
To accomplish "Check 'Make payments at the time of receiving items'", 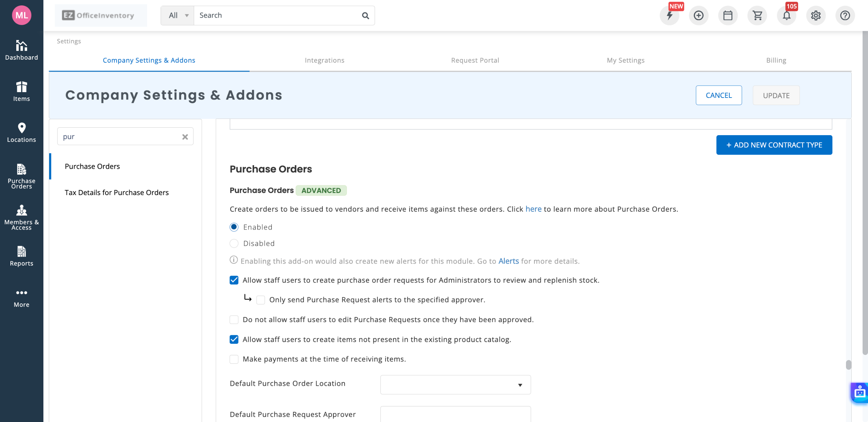I will [234, 359].
